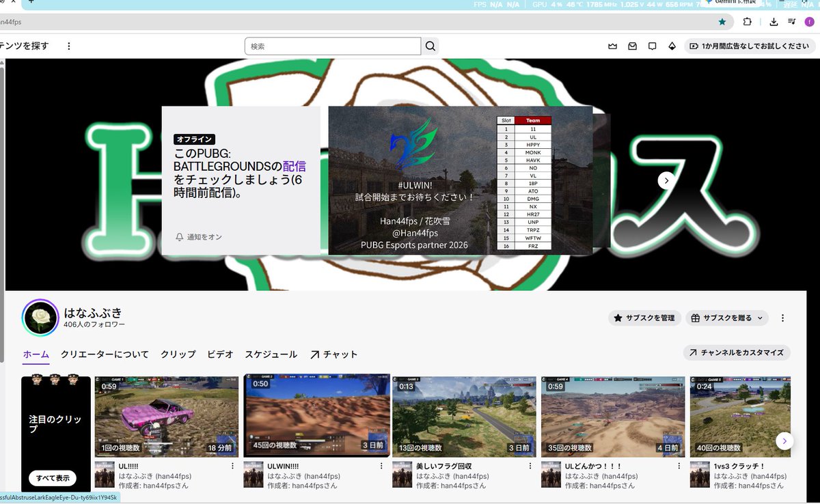
Task: Open the whispers chat bubble icon
Action: (652, 46)
